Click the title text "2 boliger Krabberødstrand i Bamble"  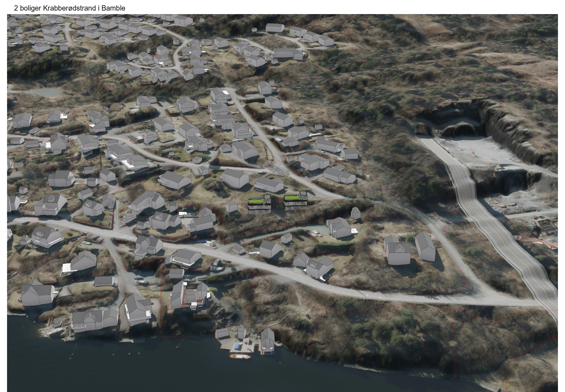[x=69, y=8]
